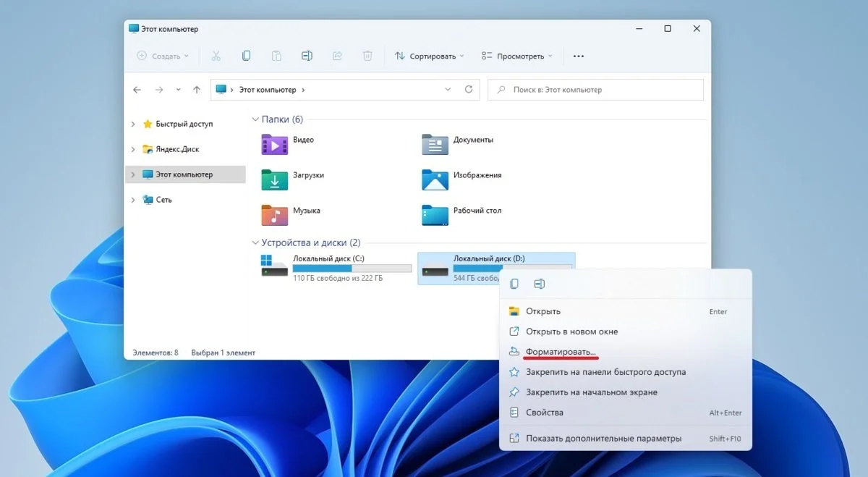868x477 pixels.
Task: Click the Refresh button beside address bar
Action: 469,90
